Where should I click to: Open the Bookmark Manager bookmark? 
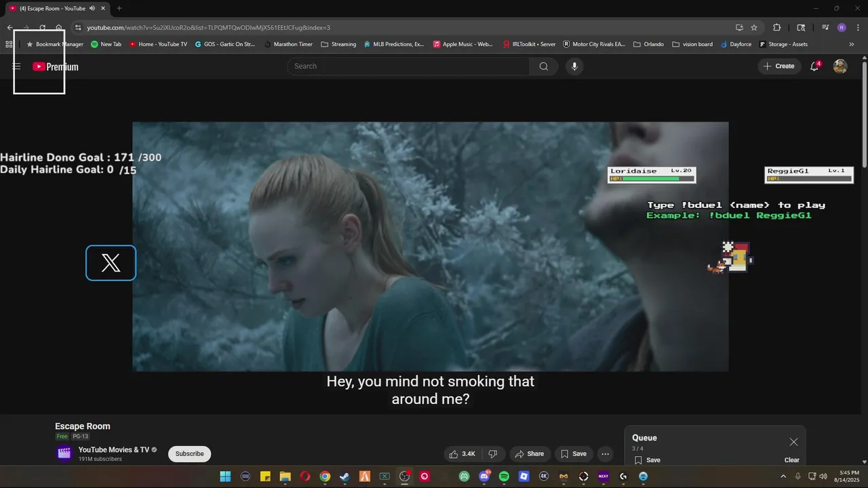tap(54, 44)
